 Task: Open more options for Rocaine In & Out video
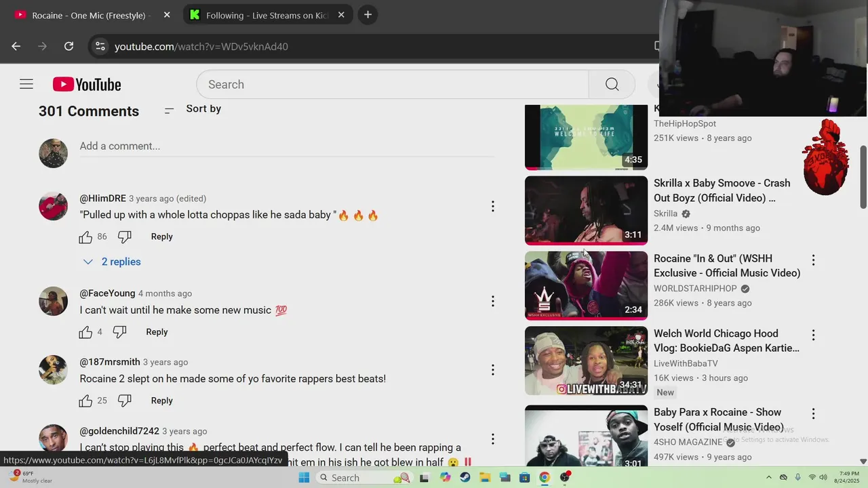(813, 260)
